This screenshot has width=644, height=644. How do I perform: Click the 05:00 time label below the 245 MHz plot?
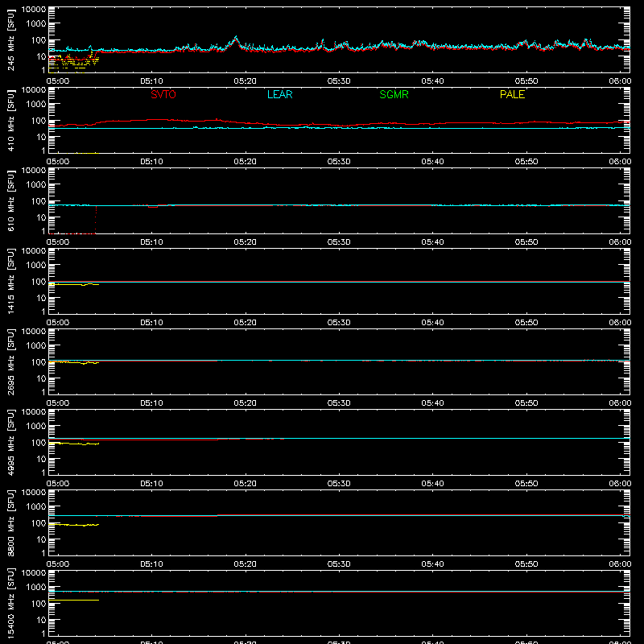(x=58, y=81)
